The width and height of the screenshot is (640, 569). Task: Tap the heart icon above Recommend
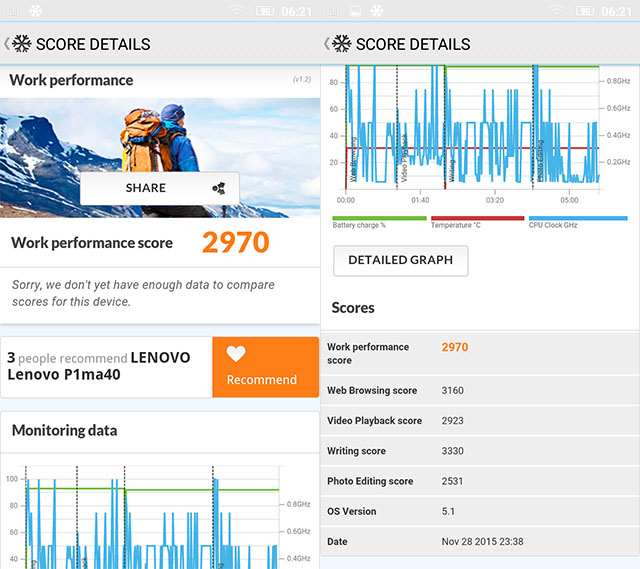235,354
